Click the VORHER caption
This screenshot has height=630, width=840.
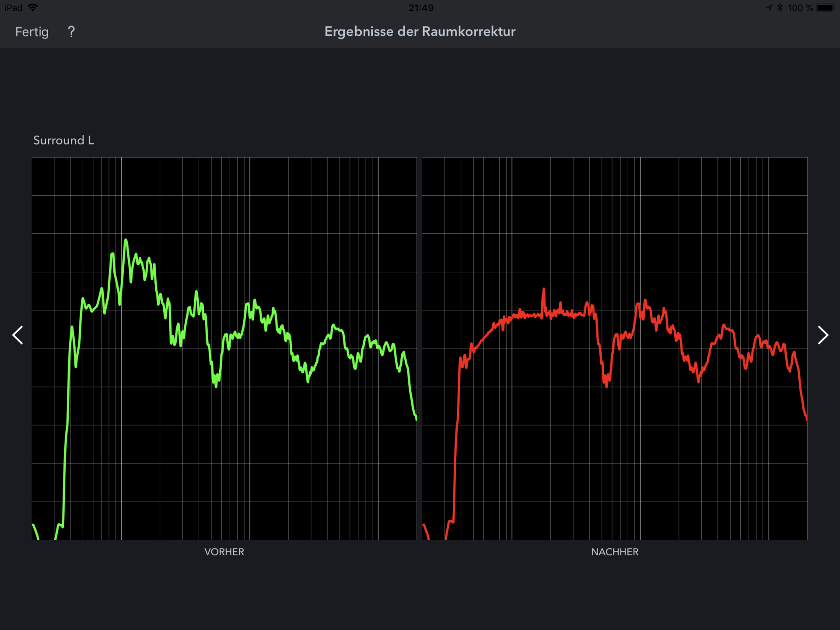coord(224,552)
